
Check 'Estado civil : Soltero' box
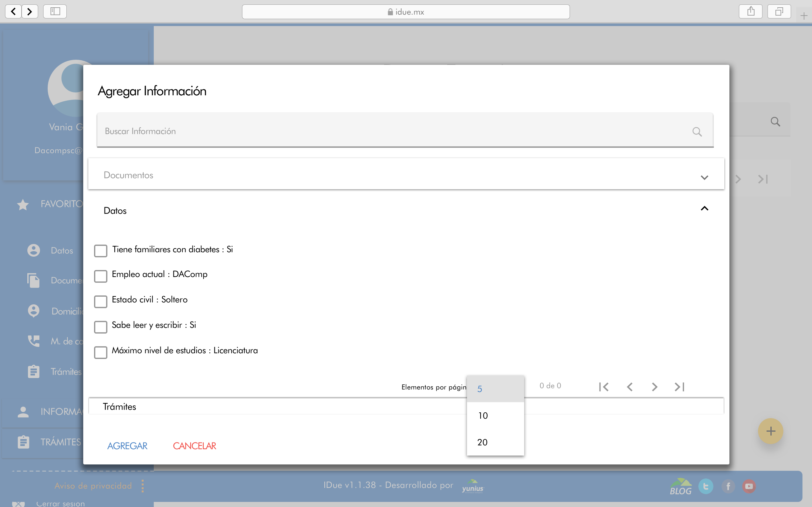coord(101,301)
